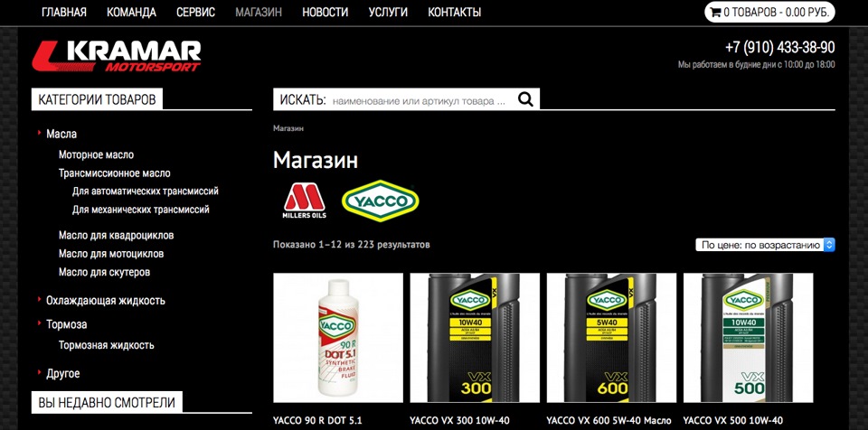
Task: Open the Новости menu item
Action: (325, 12)
